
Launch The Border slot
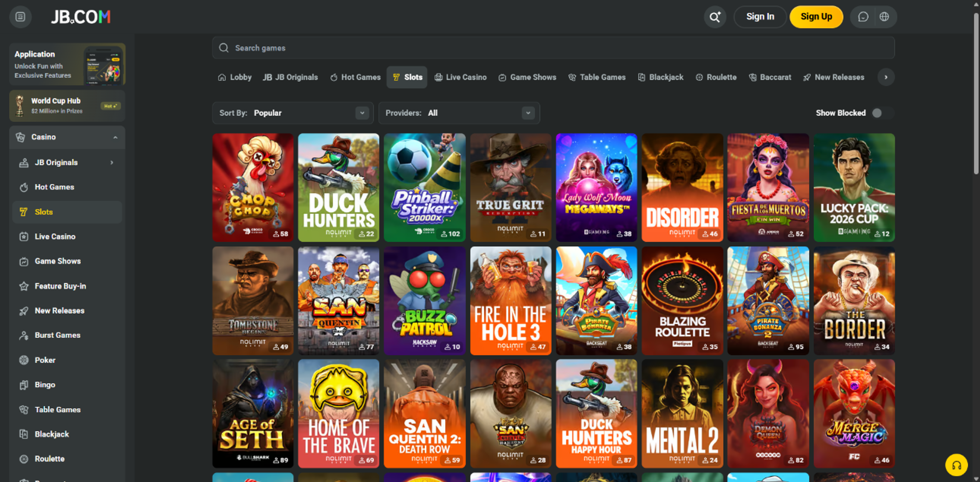(854, 300)
